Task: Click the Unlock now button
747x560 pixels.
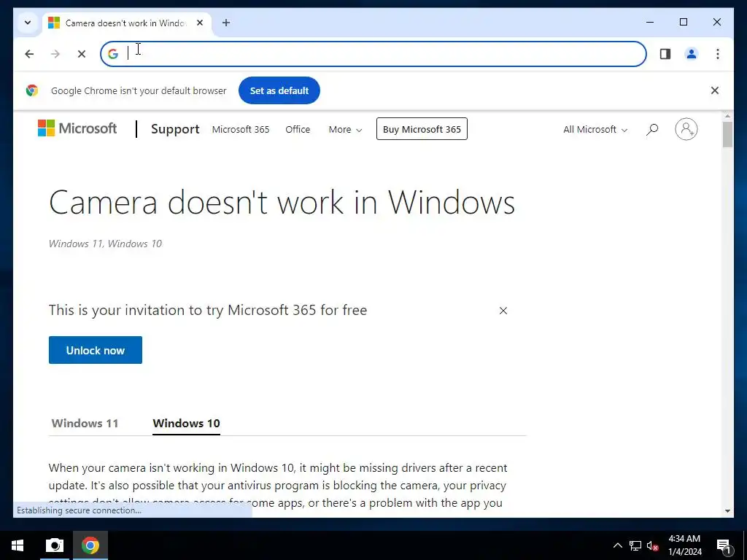Action: click(x=96, y=350)
